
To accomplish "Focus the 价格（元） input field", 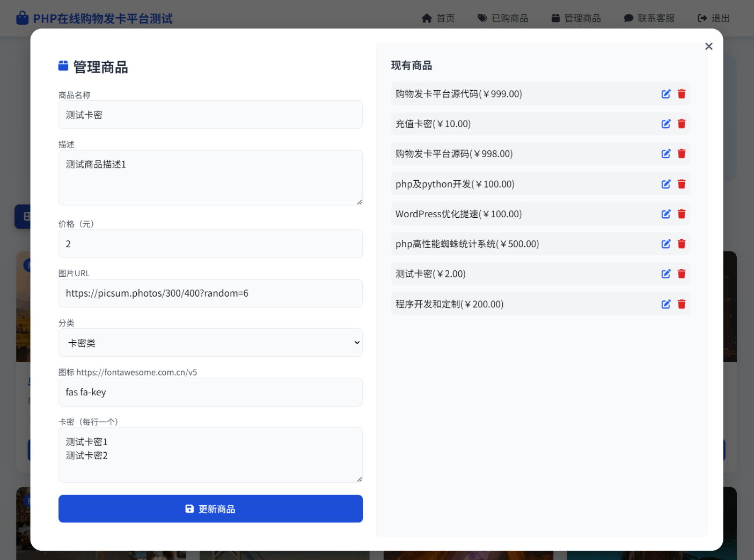I will (x=210, y=244).
